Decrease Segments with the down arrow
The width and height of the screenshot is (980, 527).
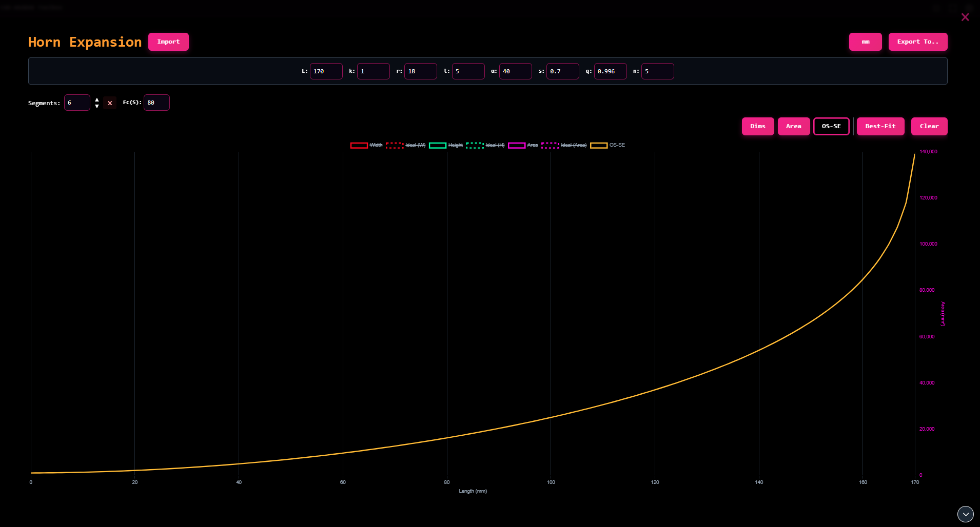pos(97,106)
